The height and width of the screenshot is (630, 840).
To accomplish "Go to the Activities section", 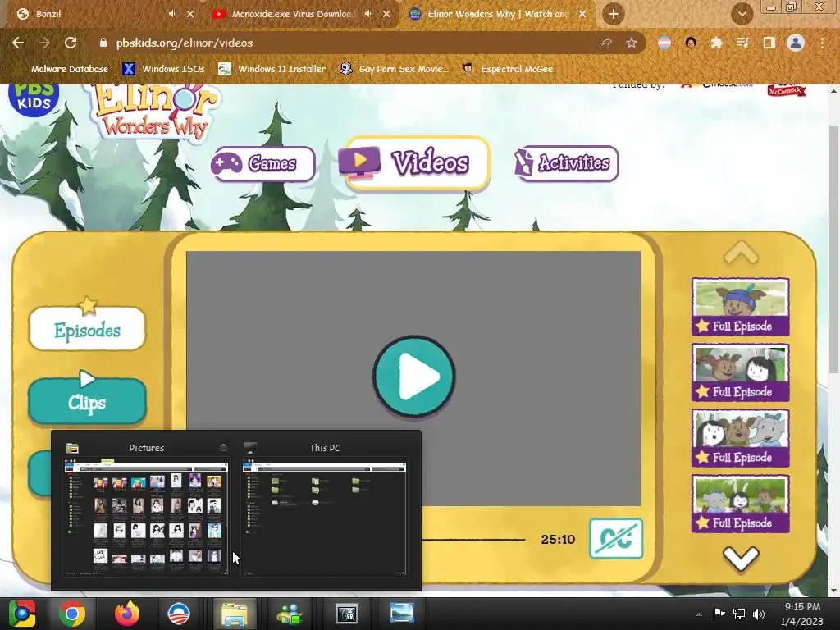I will tap(566, 163).
